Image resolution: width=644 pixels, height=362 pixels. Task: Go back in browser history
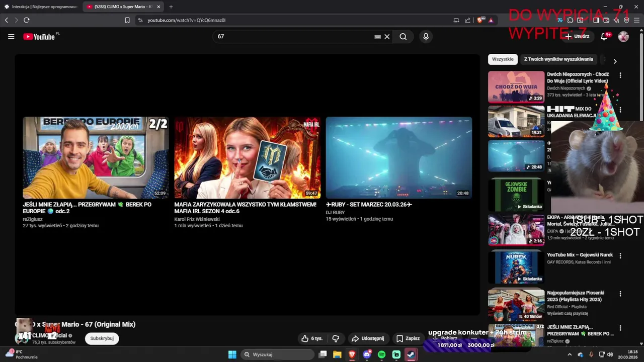coord(7,20)
